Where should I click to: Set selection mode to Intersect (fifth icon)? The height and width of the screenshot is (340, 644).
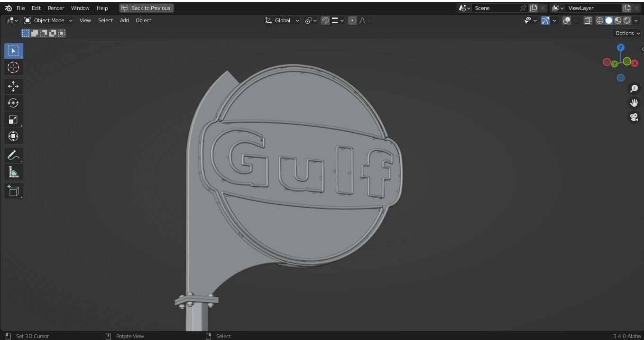[62, 33]
